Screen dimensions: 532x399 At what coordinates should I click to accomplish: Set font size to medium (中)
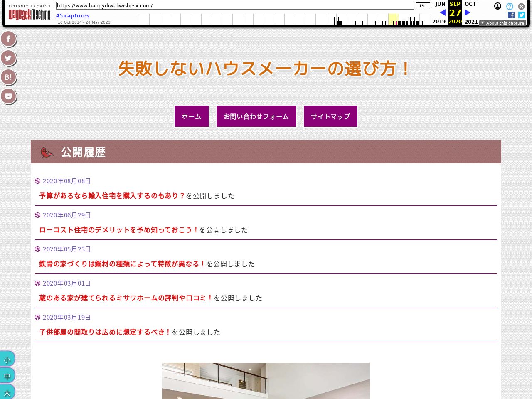[7, 376]
